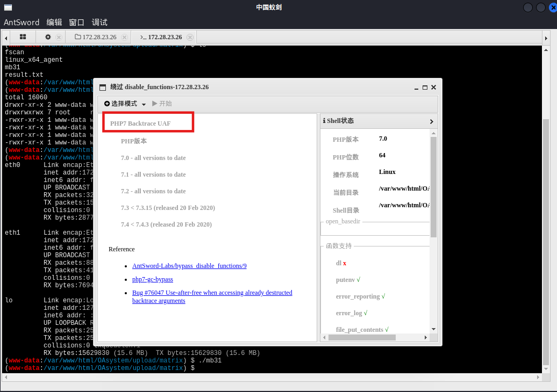The height and width of the screenshot is (392, 557).
Task: Click the error_reporting function entry
Action: coord(361,296)
